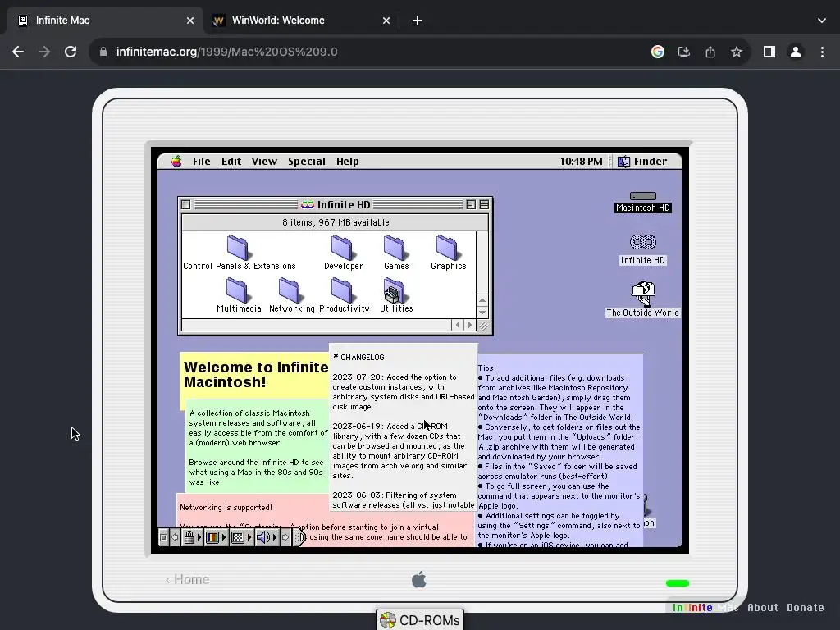This screenshot has width=840, height=630.
Task: Open the Donate link
Action: 806,608
